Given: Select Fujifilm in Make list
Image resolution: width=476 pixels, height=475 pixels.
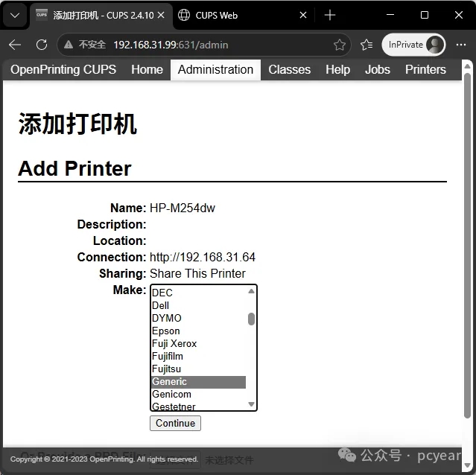Looking at the screenshot, I should click(199, 357).
